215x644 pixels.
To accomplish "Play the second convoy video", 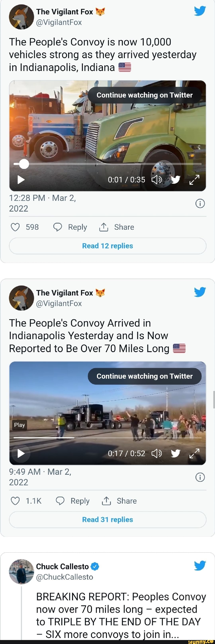I will click(21, 453).
